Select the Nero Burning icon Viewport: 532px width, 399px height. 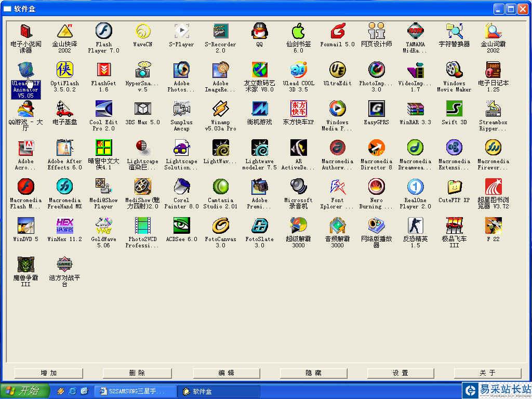(376, 187)
